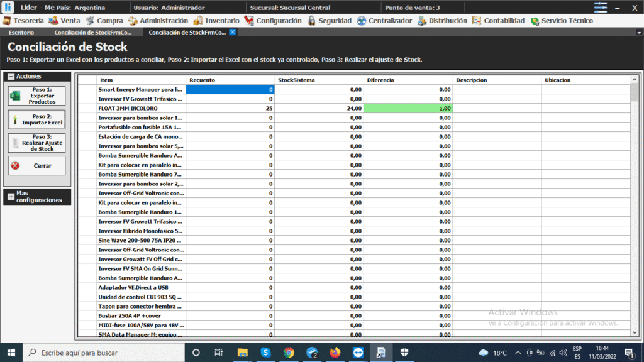This screenshot has width=644, height=362.
Task: Open Skype from the taskbar
Action: (x=265, y=353)
